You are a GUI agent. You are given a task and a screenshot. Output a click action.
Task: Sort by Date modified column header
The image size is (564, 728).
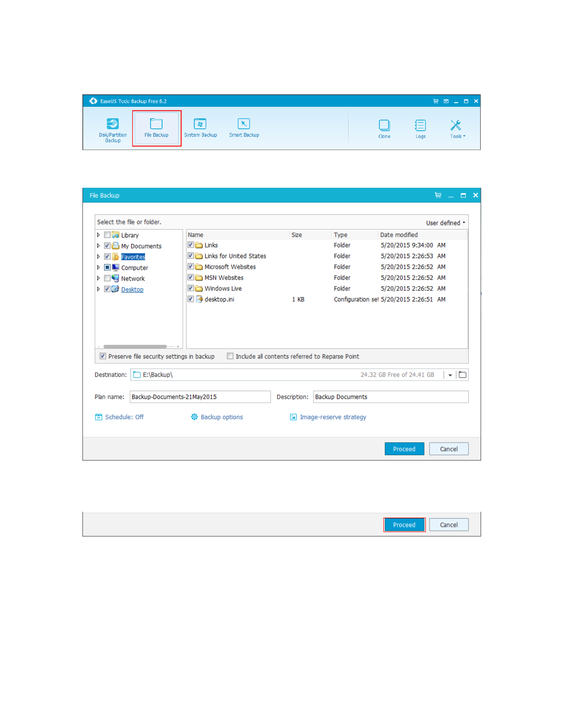tap(422, 235)
